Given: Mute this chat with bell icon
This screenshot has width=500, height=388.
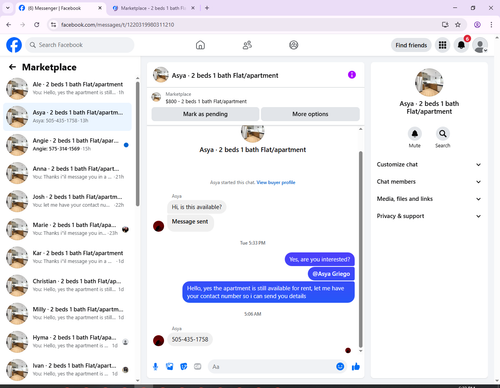Looking at the screenshot, I should (x=415, y=134).
